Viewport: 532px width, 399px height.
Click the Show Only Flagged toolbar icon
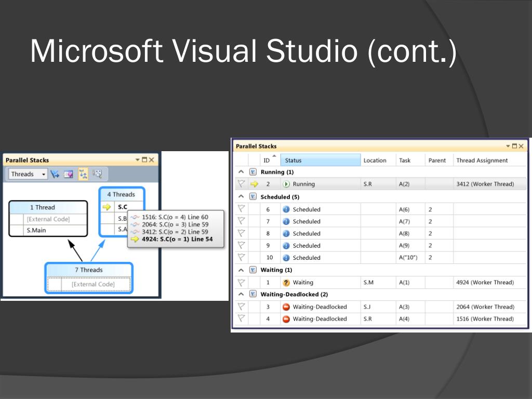coord(55,174)
